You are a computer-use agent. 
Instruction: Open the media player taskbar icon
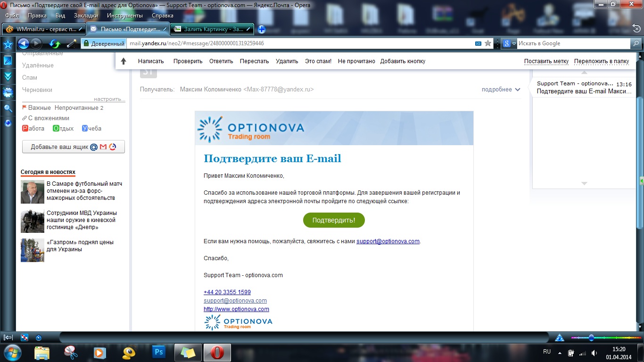coord(99,352)
